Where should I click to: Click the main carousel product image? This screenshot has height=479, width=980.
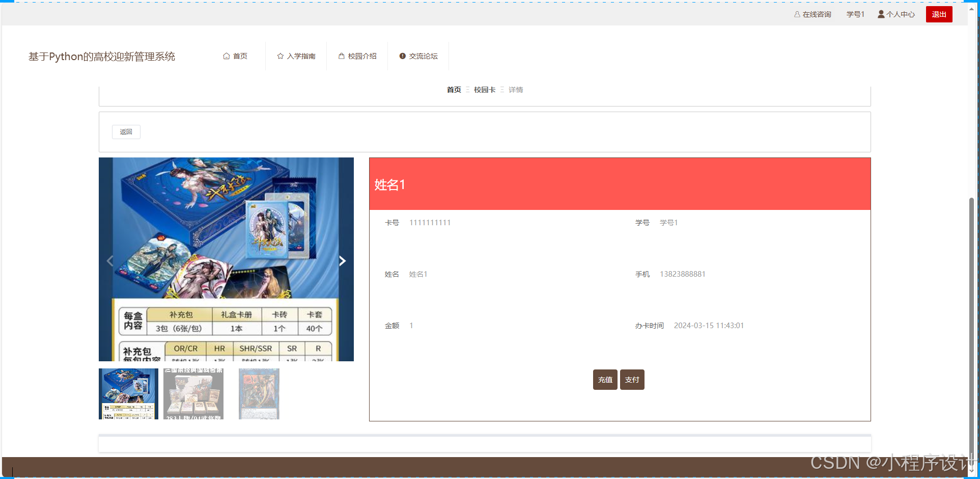click(x=226, y=259)
